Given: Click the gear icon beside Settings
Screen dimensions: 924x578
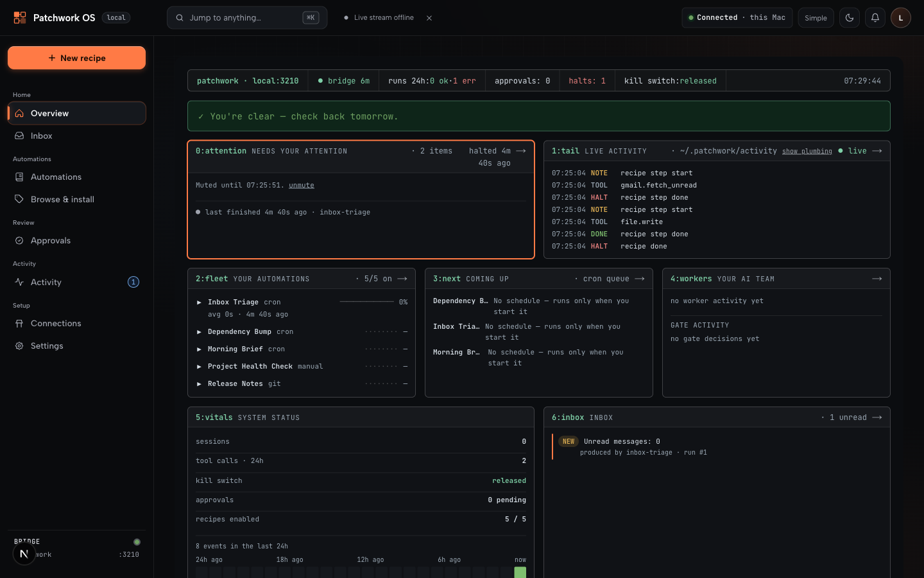Looking at the screenshot, I should (x=19, y=346).
